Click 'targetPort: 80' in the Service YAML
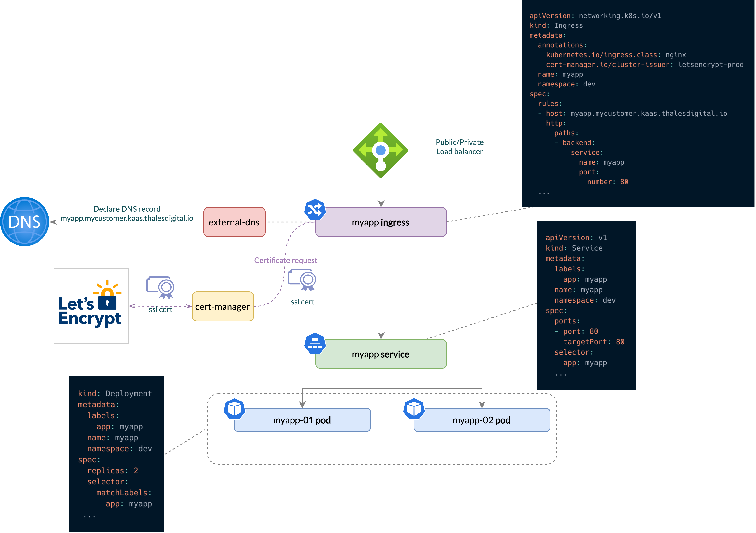Screen dimensions: 756x533 (594, 342)
